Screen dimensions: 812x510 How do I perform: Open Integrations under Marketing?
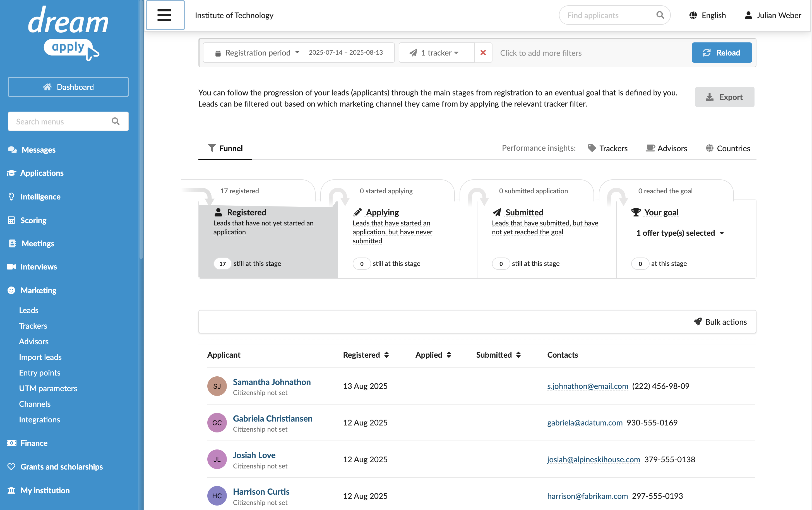(39, 419)
